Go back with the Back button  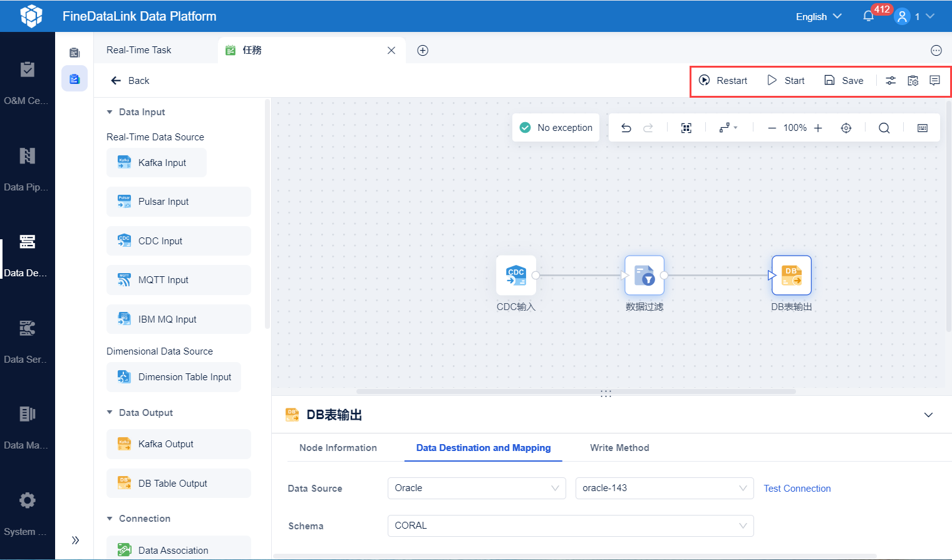click(x=130, y=80)
